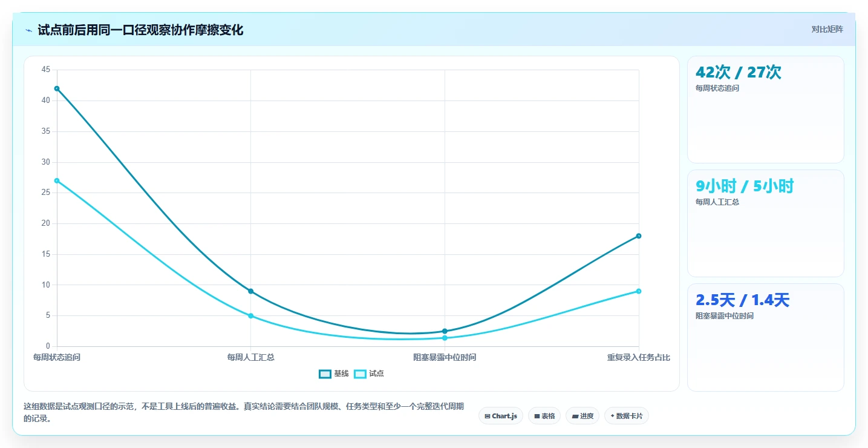The image size is (868, 448).
Task: Click the 重复录入任务占比 axis label
Action: (x=639, y=357)
